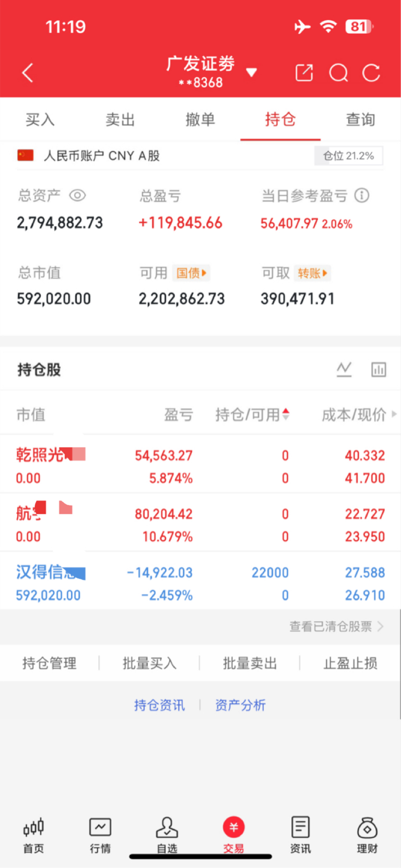Expand the 广发证券 account dropdown arrow
The image size is (401, 868).
tap(251, 72)
